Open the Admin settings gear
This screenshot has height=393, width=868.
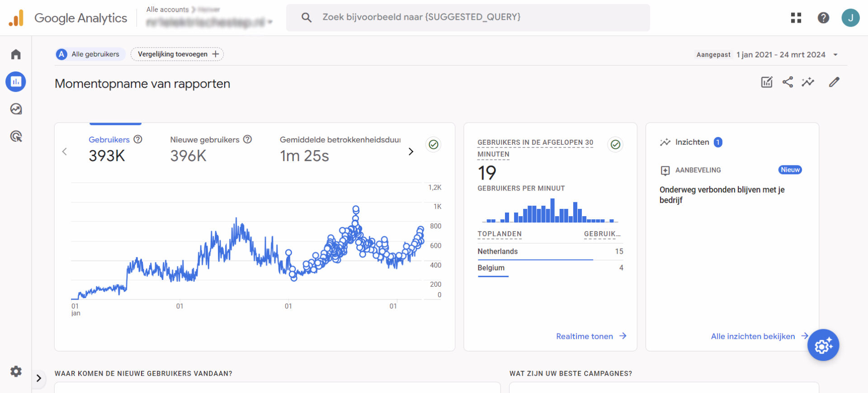click(16, 371)
